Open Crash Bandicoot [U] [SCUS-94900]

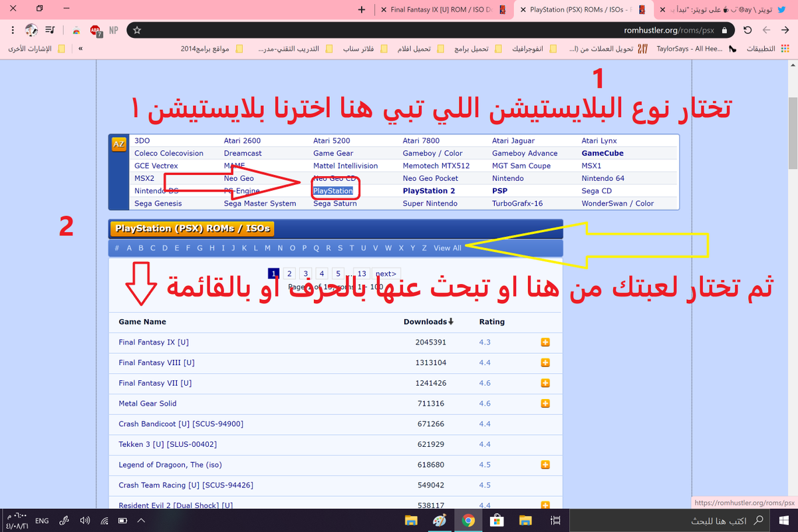click(x=181, y=424)
